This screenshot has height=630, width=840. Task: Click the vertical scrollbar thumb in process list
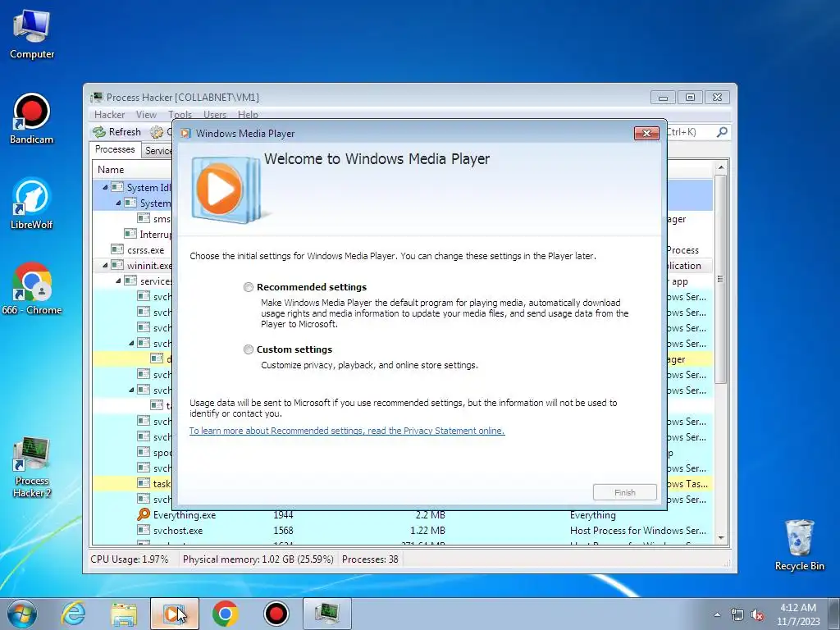[721, 279]
